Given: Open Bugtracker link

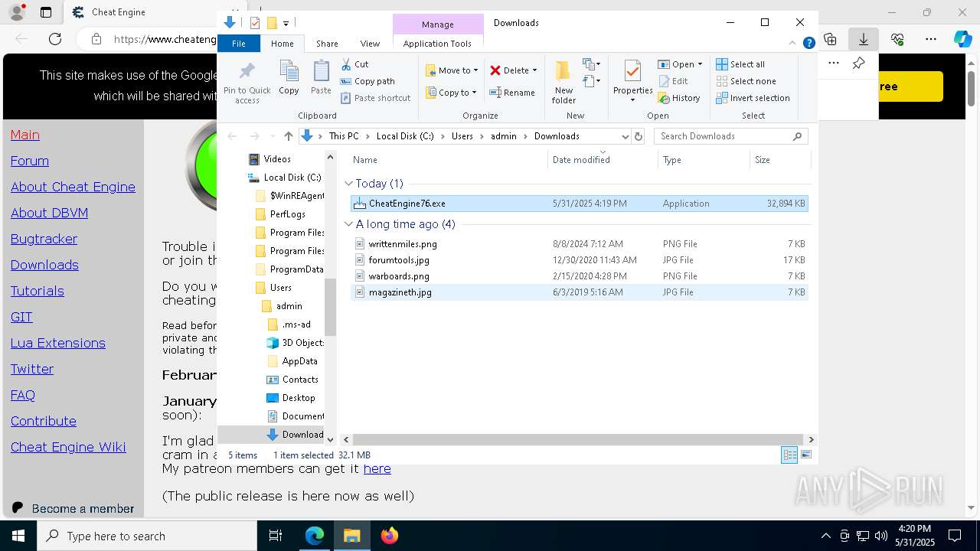Looking at the screenshot, I should tap(44, 239).
